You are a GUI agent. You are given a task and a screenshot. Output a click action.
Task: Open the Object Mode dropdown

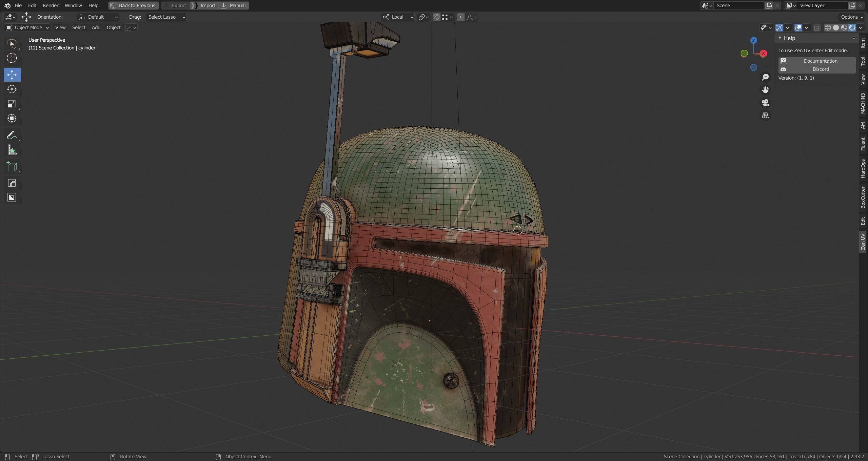[x=27, y=27]
